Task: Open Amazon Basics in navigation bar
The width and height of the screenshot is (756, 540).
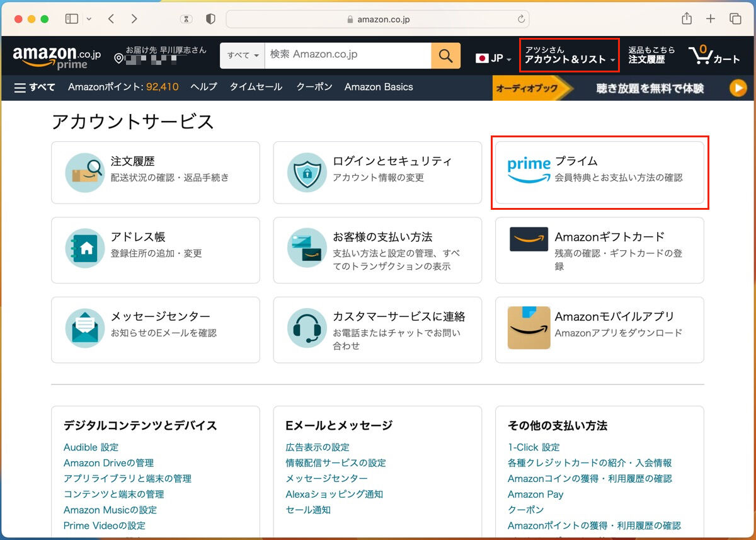Action: pos(379,87)
